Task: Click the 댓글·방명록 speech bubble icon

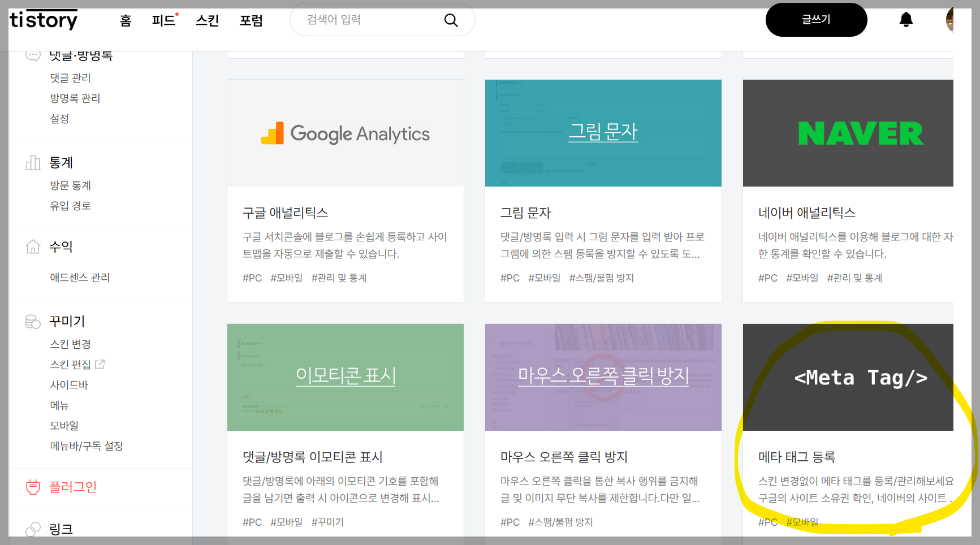Action: point(33,55)
